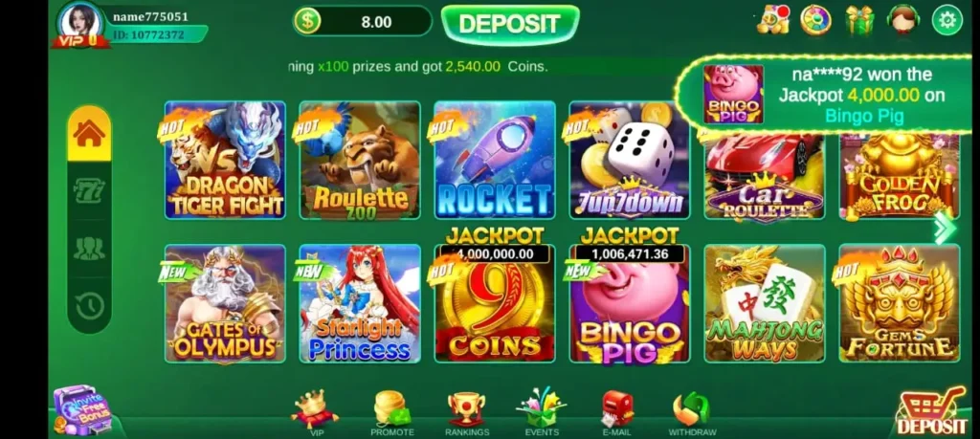Click the Invite Free Bonus icon
This screenshot has height=439, width=980.
pos(82,409)
